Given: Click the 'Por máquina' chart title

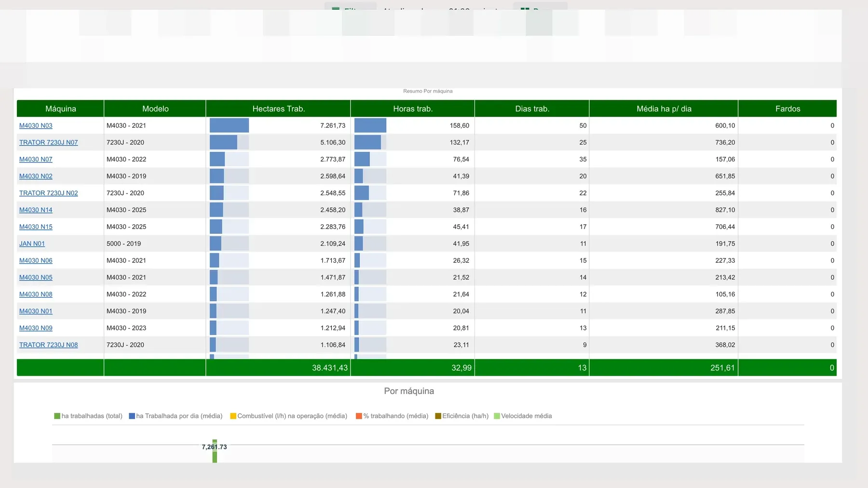Looking at the screenshot, I should (409, 391).
